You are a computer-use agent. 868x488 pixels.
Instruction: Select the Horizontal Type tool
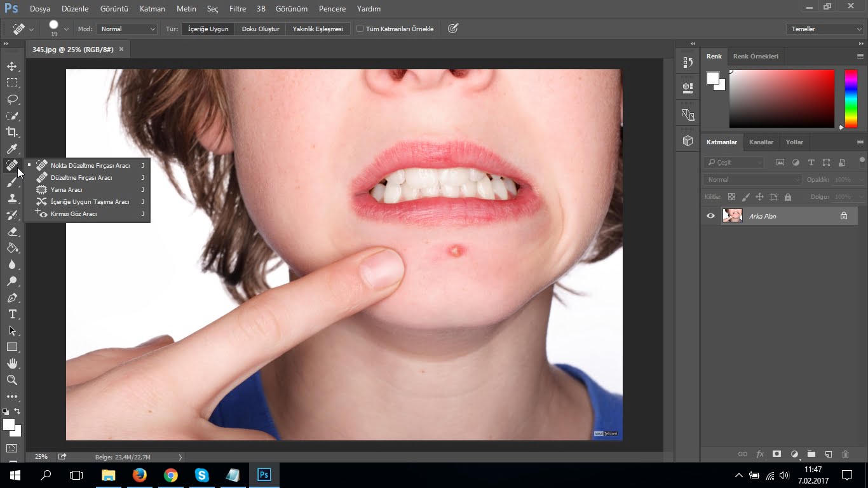[x=11, y=314]
